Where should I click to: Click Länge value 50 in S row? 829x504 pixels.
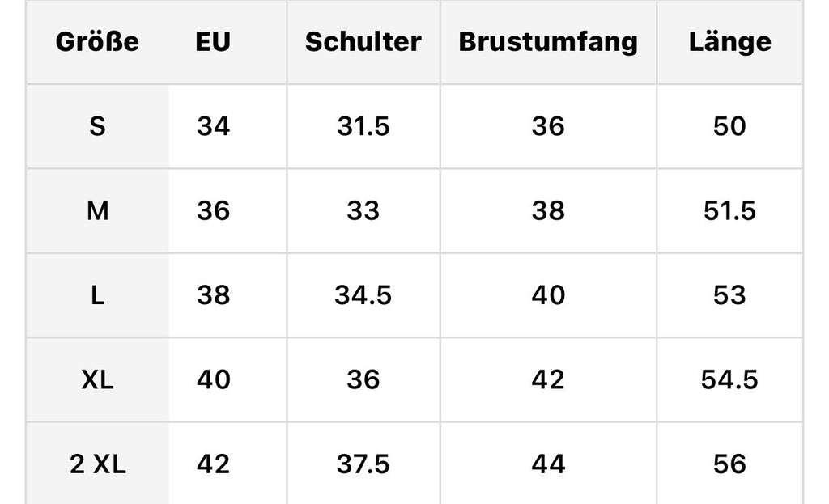729,126
